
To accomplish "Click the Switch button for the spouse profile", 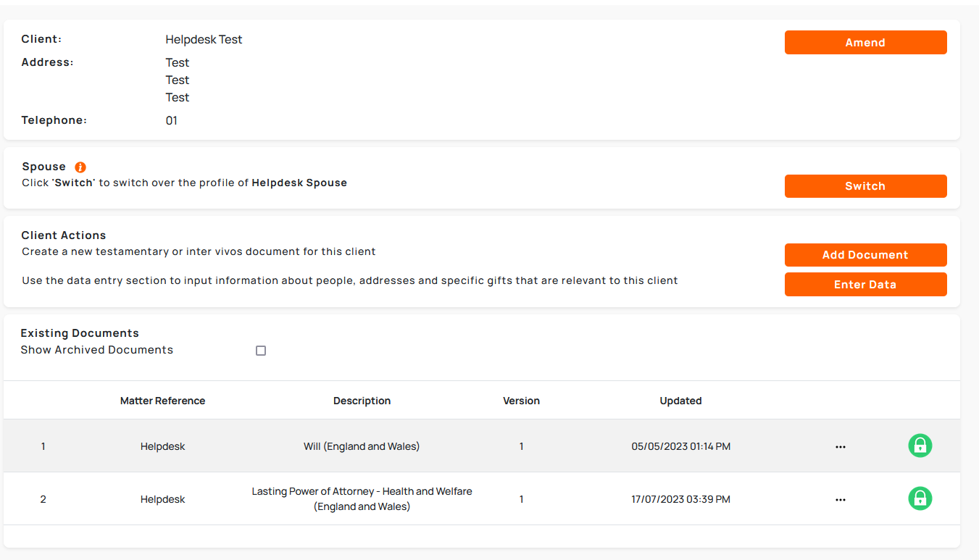I will coord(865,186).
